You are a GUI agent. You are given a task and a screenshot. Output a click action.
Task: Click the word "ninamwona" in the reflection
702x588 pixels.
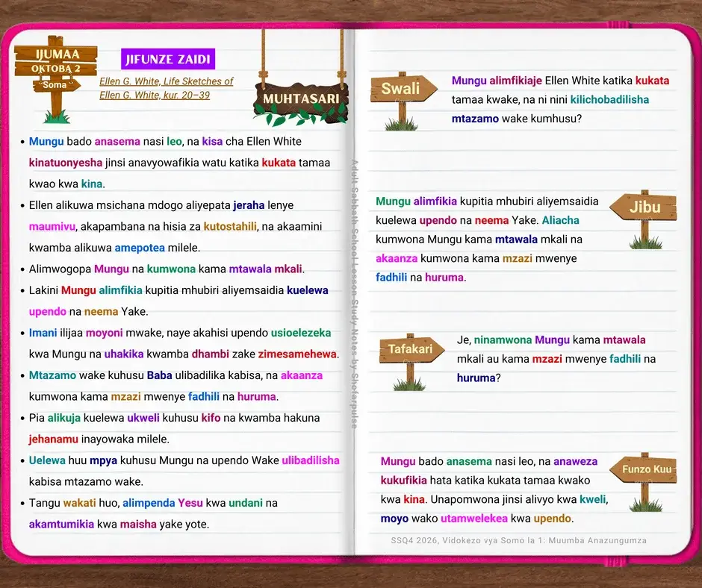pos(503,340)
